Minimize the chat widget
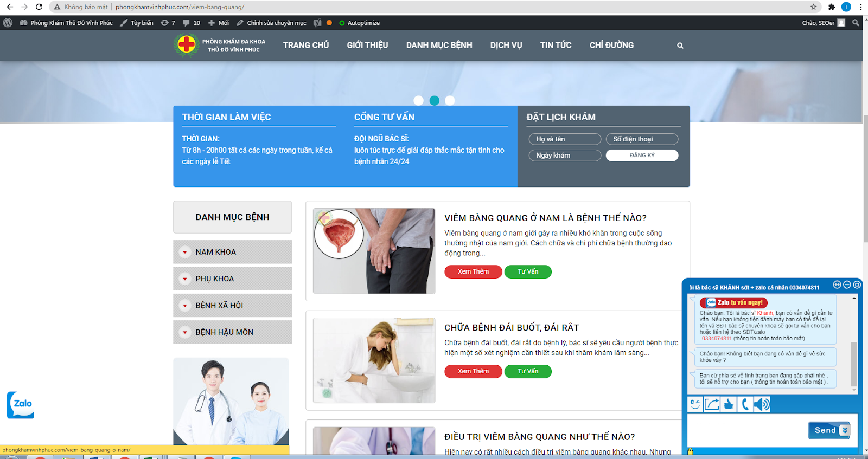The image size is (868, 459). pyautogui.click(x=847, y=285)
